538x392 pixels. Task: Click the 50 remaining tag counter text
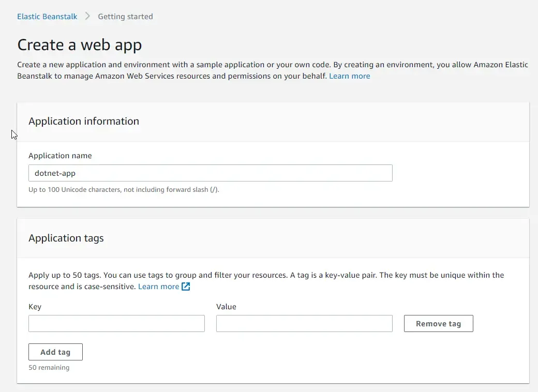point(49,367)
